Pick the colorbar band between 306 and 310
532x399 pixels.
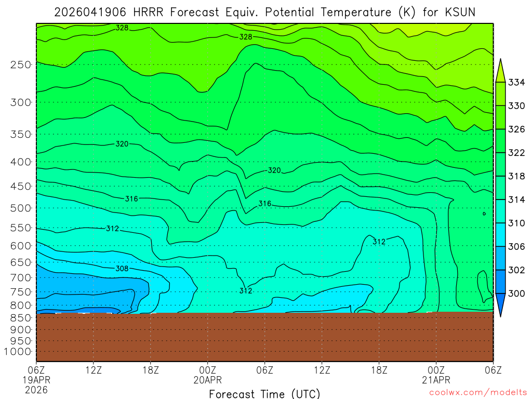click(500, 234)
